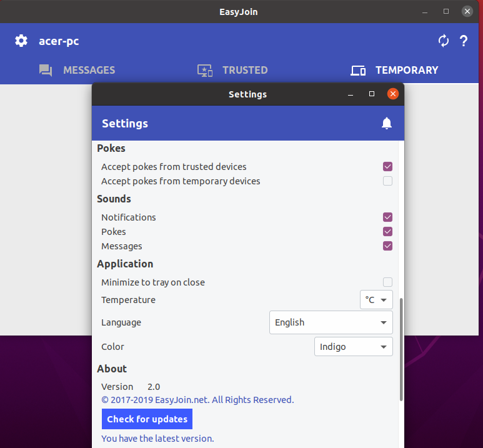
Task: Click the 'Minimize to tray on close' label
Action: (153, 282)
